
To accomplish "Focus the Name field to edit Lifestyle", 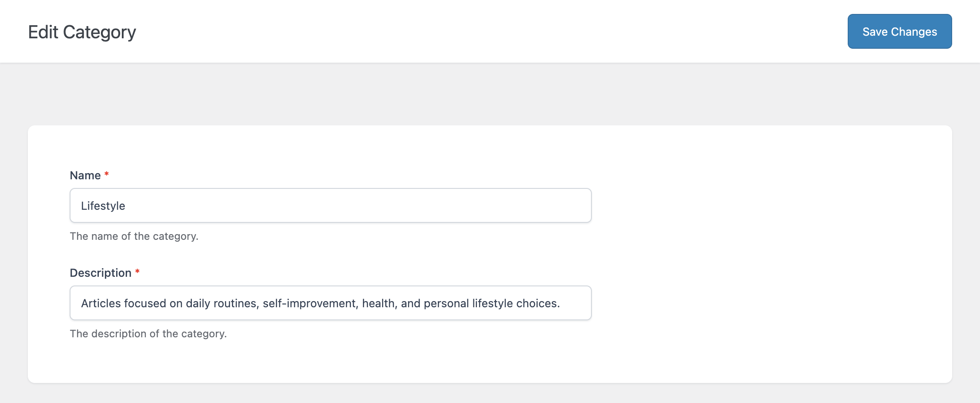I will point(330,205).
